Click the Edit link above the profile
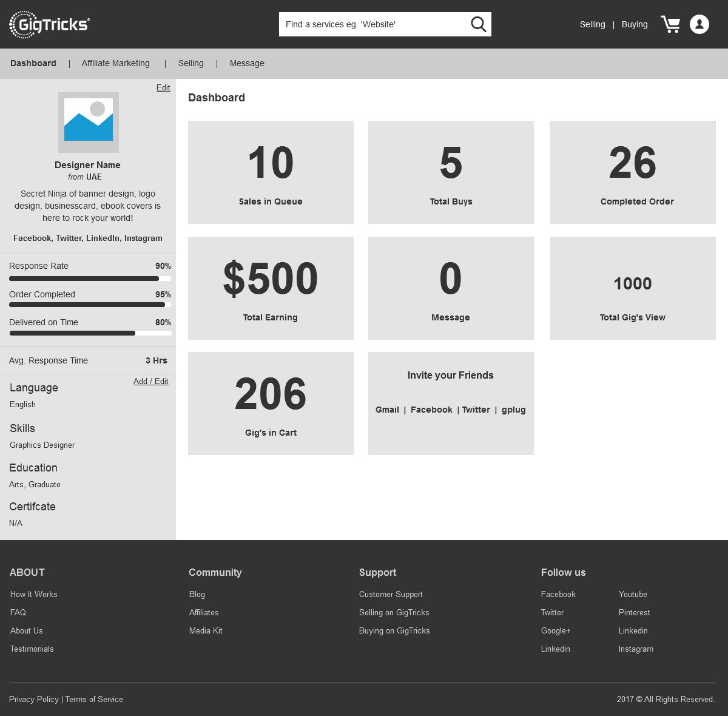728x716 pixels. pos(163,87)
